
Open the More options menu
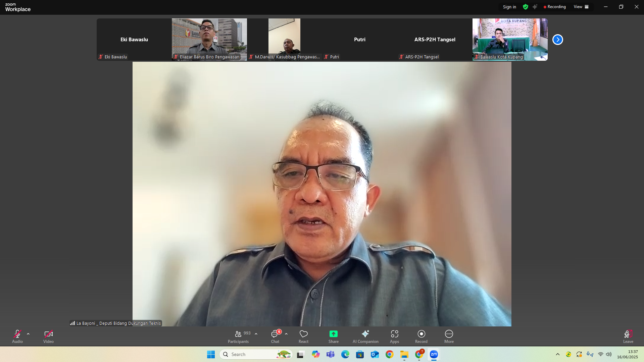tap(449, 337)
